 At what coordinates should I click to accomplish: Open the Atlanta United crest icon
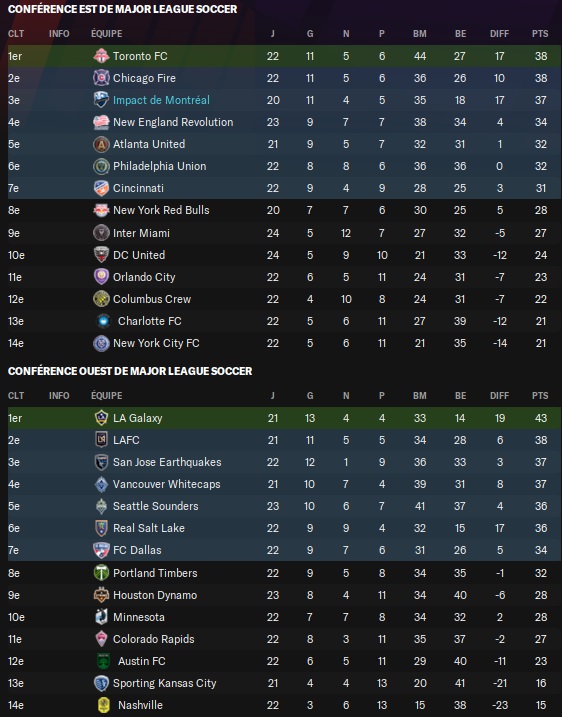[x=101, y=144]
